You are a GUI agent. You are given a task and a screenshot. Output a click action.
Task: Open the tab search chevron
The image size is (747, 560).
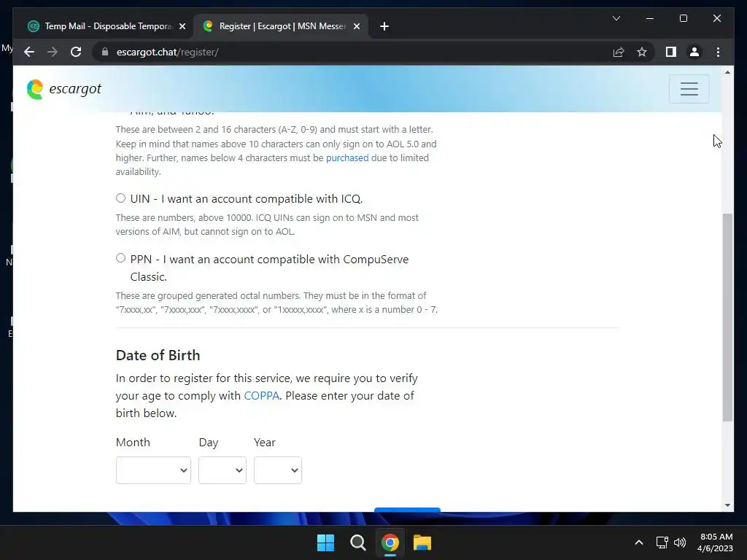[x=616, y=18]
